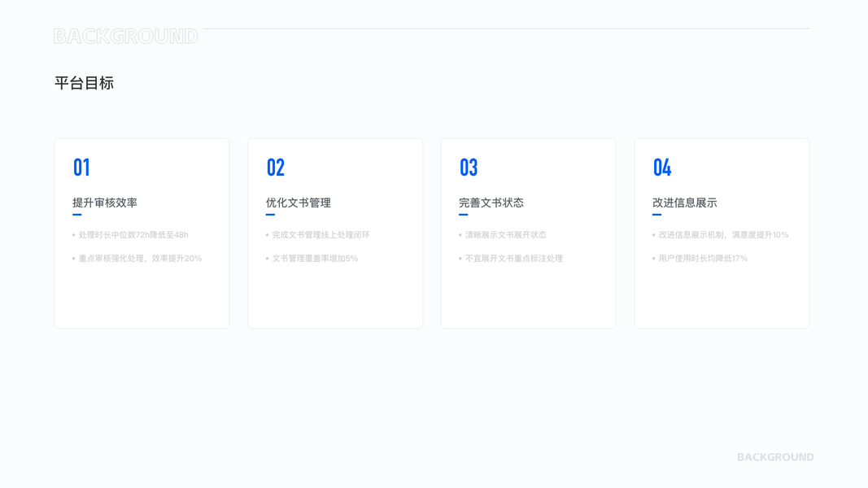Select bullet 用户使用时长均降低17%
The image size is (868, 488).
703,259
